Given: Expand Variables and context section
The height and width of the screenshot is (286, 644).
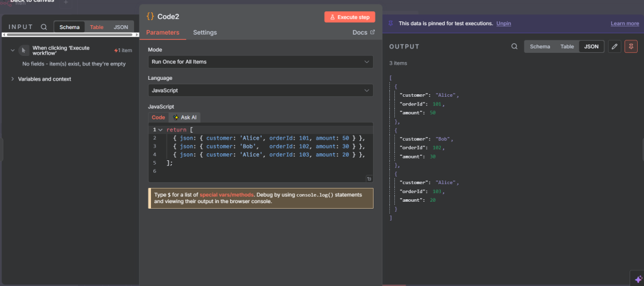Looking at the screenshot, I should (x=44, y=79).
